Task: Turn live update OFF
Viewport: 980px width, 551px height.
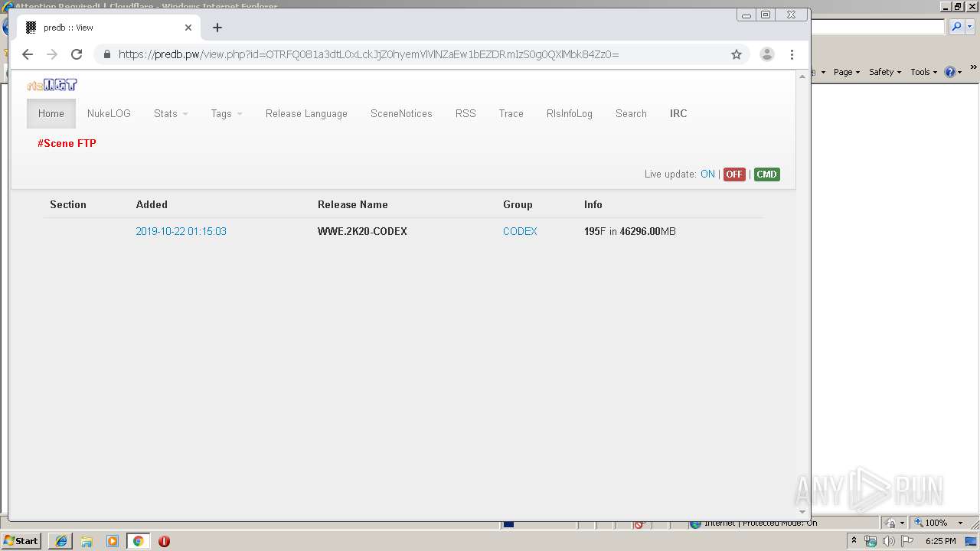Action: point(734,174)
